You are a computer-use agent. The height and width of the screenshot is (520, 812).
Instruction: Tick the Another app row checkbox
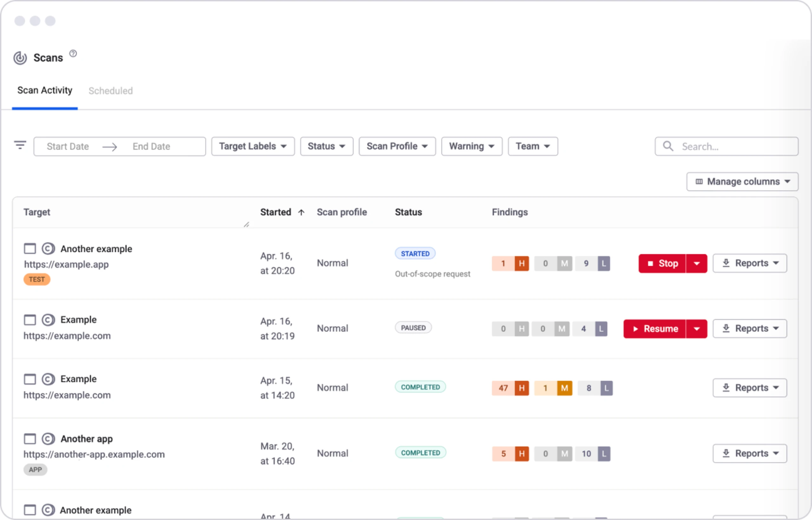coord(30,439)
